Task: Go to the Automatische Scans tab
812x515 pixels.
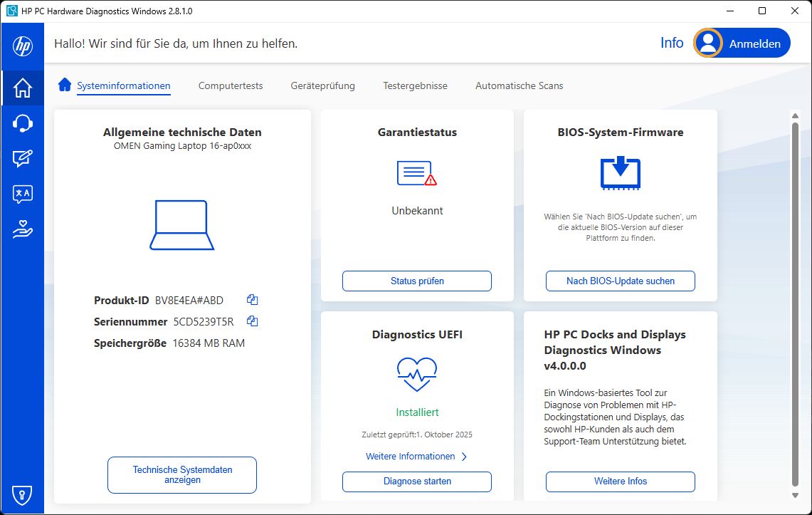Action: point(519,85)
